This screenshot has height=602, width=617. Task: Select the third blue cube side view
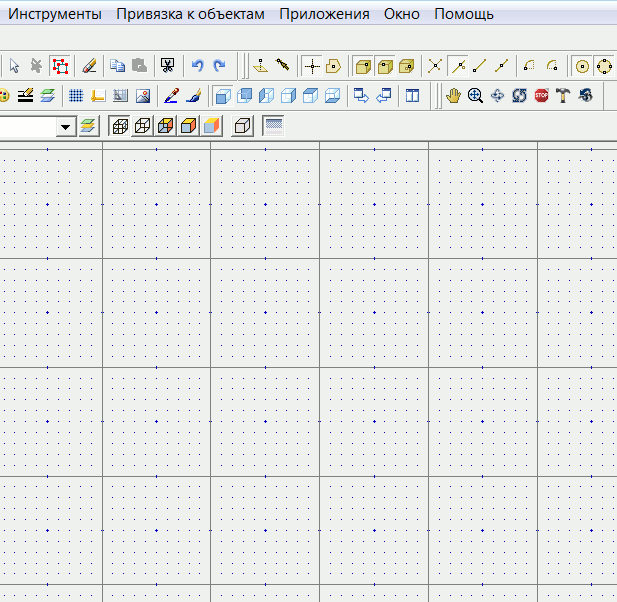(x=266, y=96)
